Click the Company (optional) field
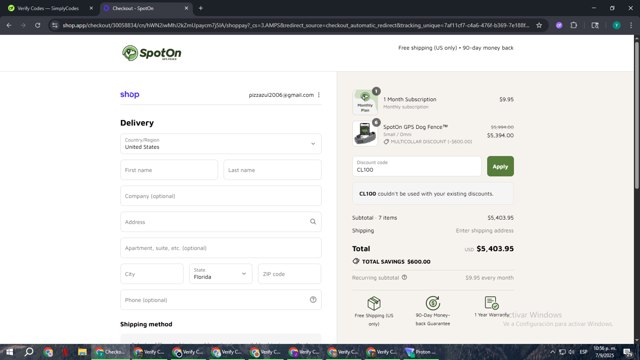 pos(221,196)
